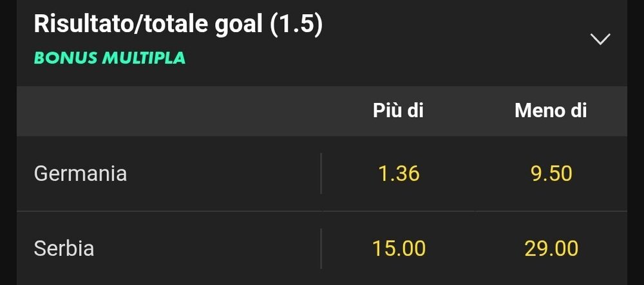Select Germania Meno di odds 9.50
Screen dimensions: 644x285
[551, 174]
